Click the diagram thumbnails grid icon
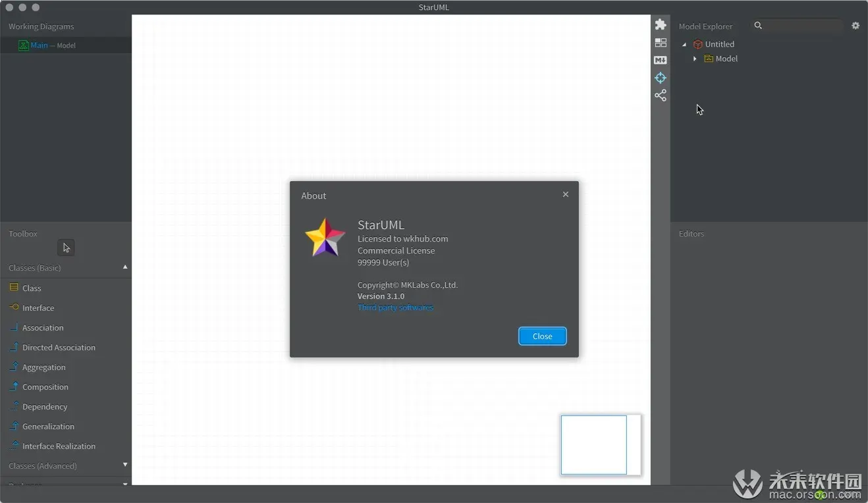Screen dimensions: 868x503 [661, 42]
